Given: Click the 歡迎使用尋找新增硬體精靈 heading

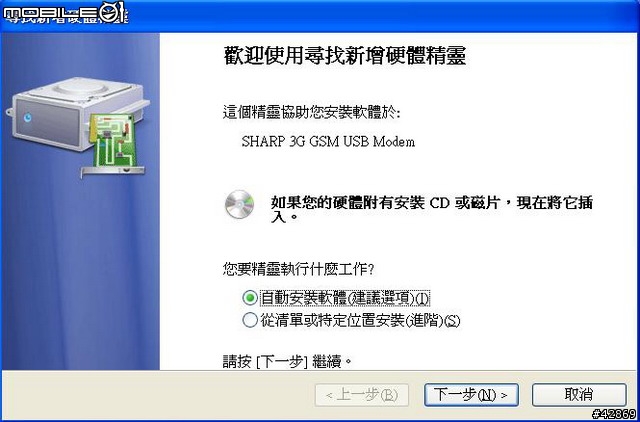Looking at the screenshot, I should point(345,56).
